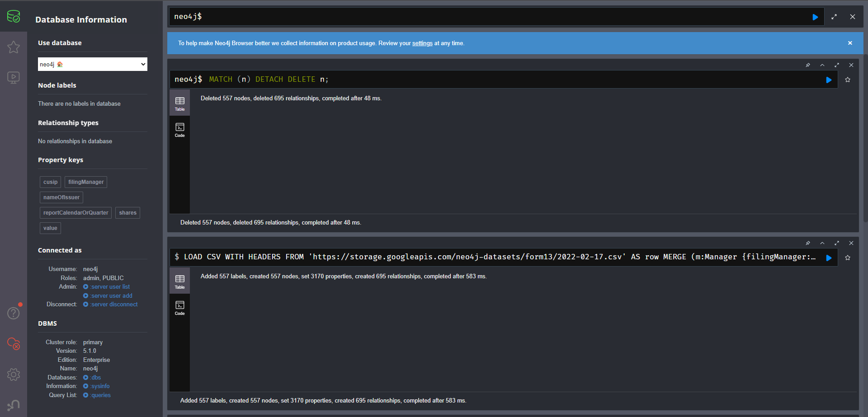Switch LOAD CSV frame to Code view

(x=180, y=308)
